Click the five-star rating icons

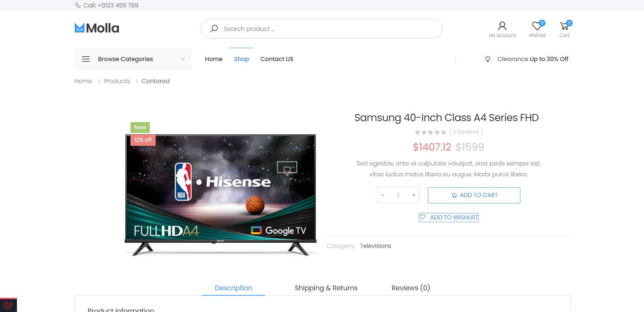(x=430, y=132)
